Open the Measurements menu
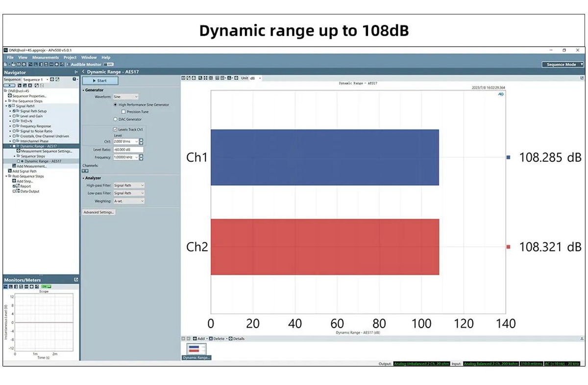Image resolution: width=588 pixels, height=385 pixels. (x=46, y=57)
